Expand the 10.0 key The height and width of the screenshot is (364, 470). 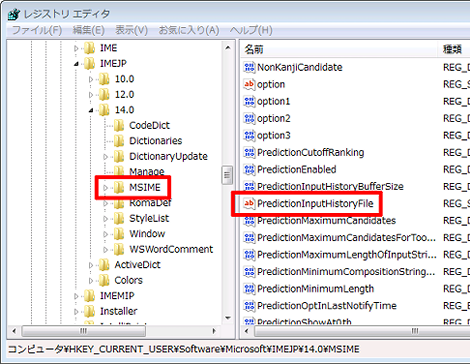[91, 79]
